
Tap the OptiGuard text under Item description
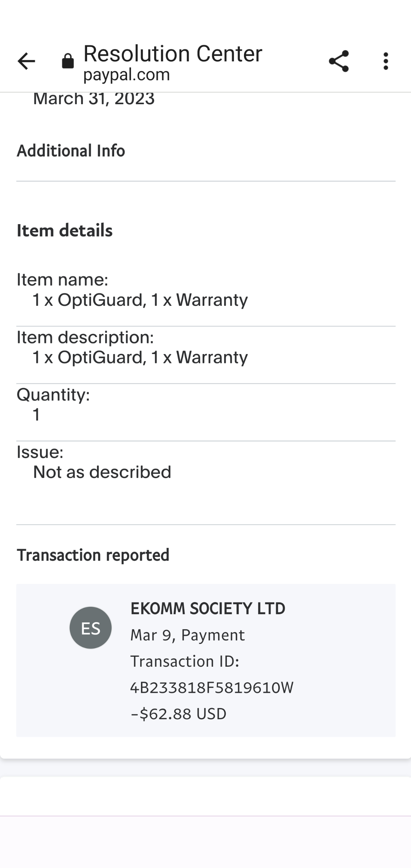pos(102,357)
